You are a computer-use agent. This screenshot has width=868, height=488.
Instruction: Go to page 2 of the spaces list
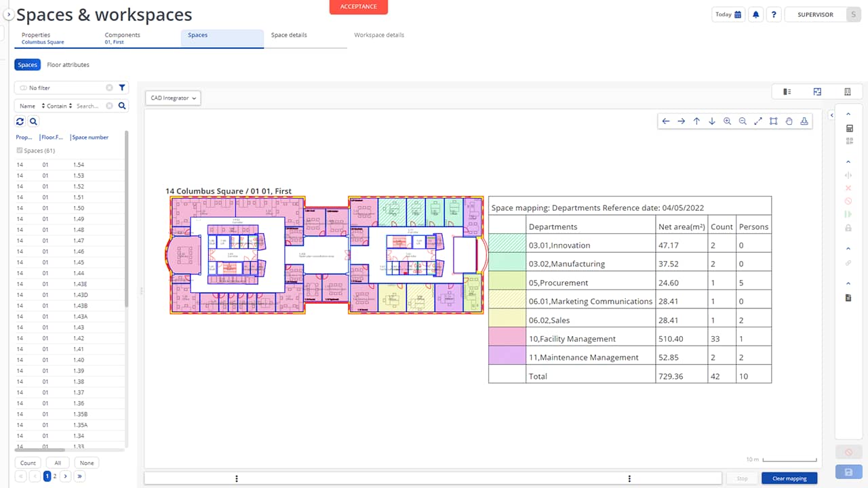(x=56, y=476)
